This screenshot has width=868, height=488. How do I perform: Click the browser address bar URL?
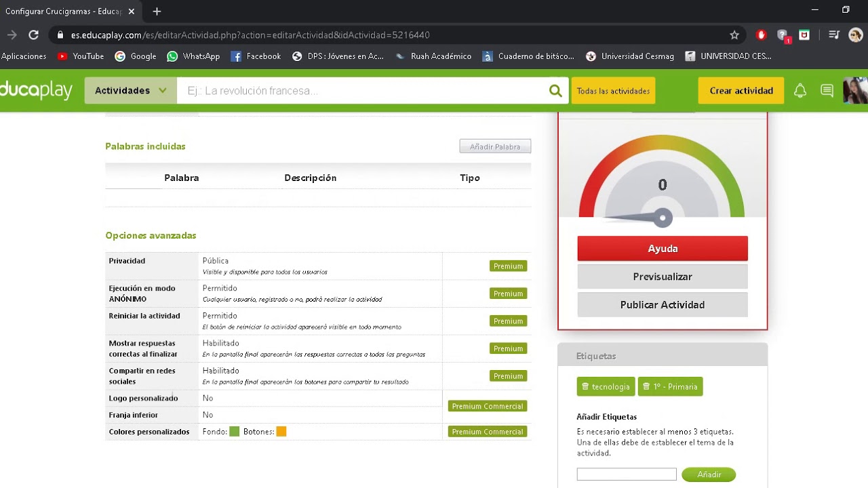[250, 35]
